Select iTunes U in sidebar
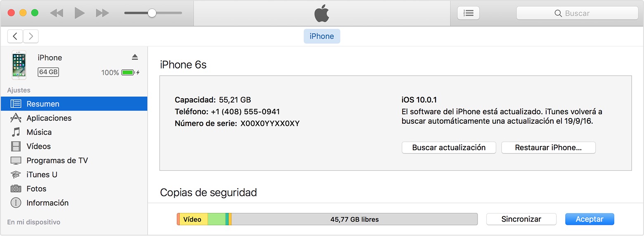The image size is (644, 236). 42,175
